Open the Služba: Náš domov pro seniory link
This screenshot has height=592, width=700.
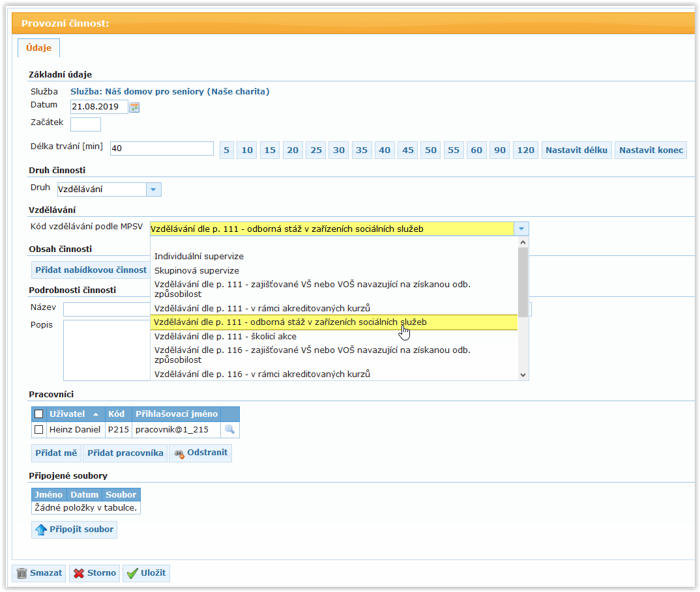coord(170,91)
